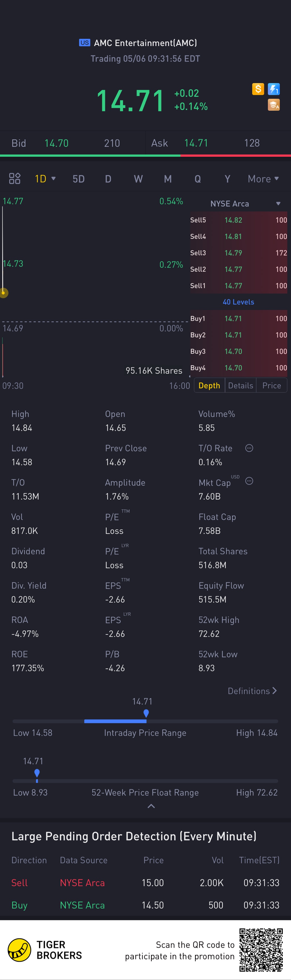This screenshot has height=980, width=291.
Task: Select the 5D chart period
Action: pos(78,179)
